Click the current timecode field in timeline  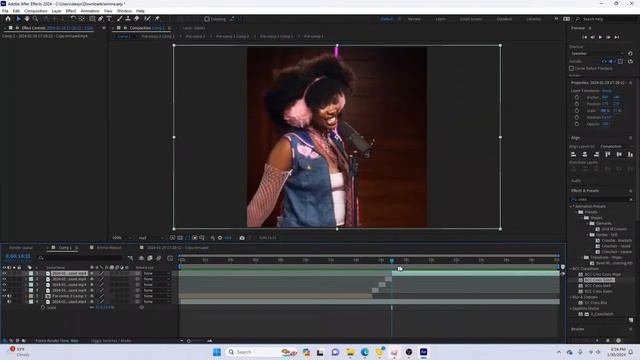pos(18,256)
